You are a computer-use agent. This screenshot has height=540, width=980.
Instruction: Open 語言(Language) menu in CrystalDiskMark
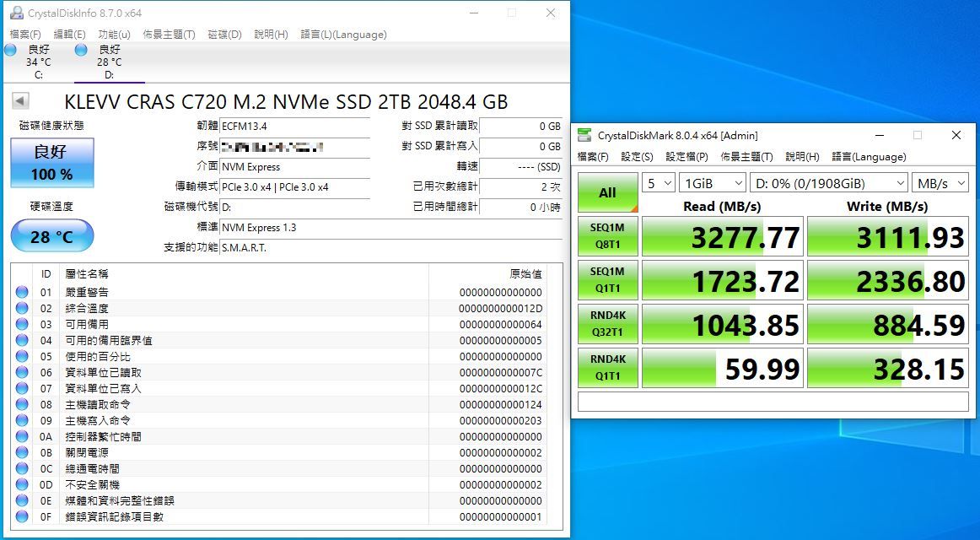click(x=869, y=157)
